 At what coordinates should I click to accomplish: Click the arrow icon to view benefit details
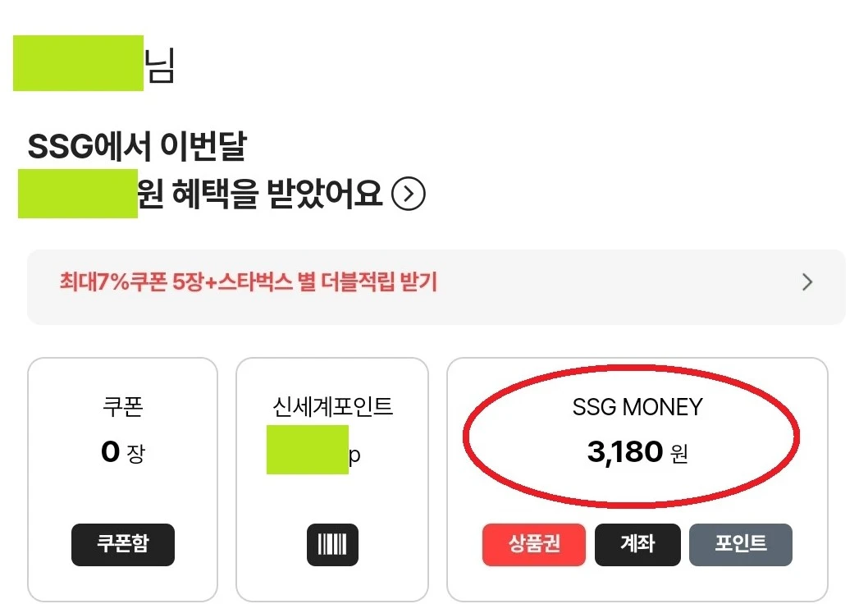coord(409,194)
